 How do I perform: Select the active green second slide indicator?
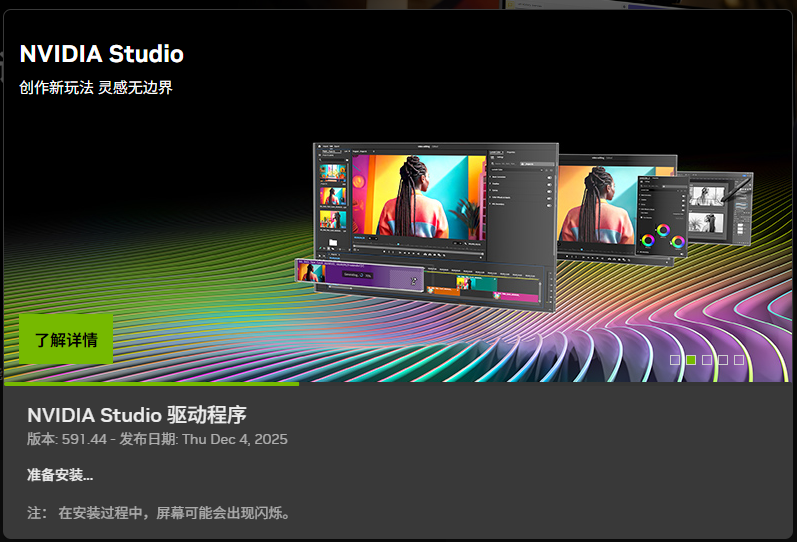(x=691, y=360)
